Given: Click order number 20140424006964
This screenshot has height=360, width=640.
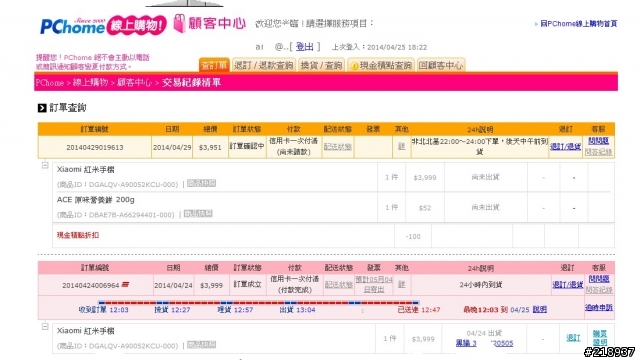Looking at the screenshot, I should point(91,285).
